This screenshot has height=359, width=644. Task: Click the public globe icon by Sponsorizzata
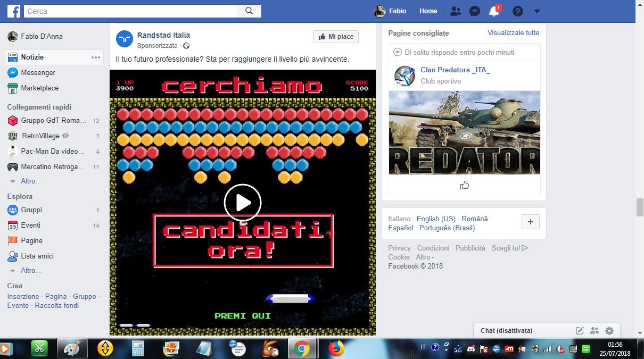pos(186,46)
